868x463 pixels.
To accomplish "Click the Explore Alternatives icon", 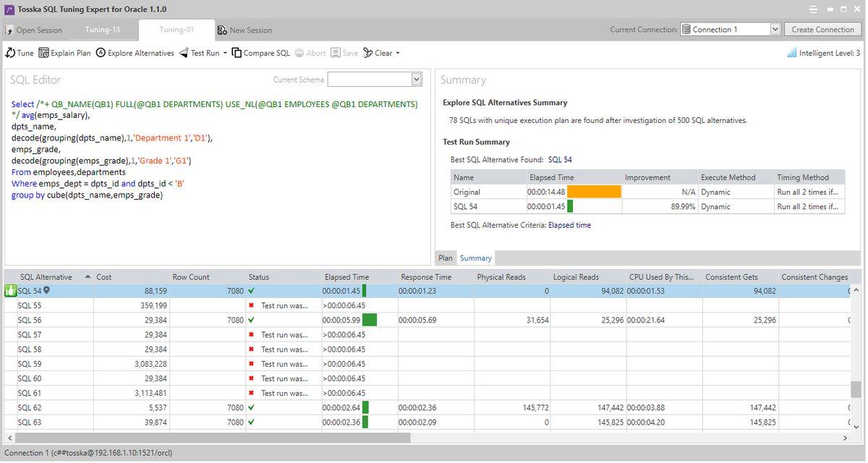I will coord(101,53).
